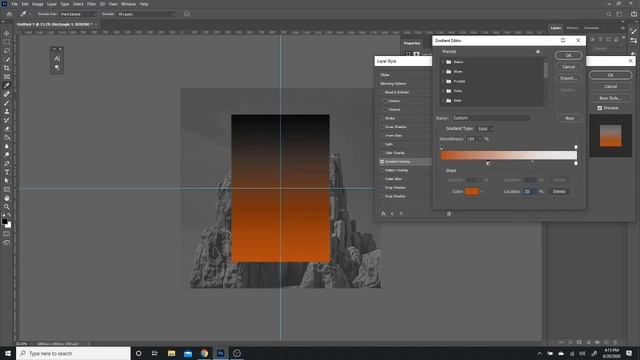Expand the Pinks preset folder
This screenshot has height=360, width=640.
pyautogui.click(x=443, y=91)
